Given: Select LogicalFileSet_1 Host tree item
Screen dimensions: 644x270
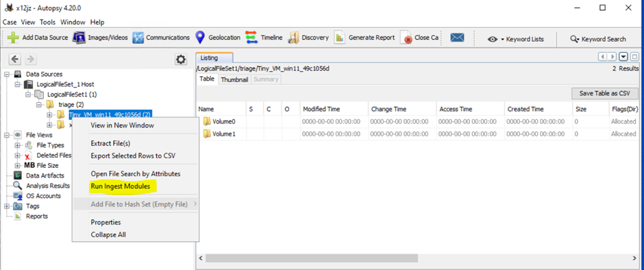Looking at the screenshot, I should [x=65, y=84].
